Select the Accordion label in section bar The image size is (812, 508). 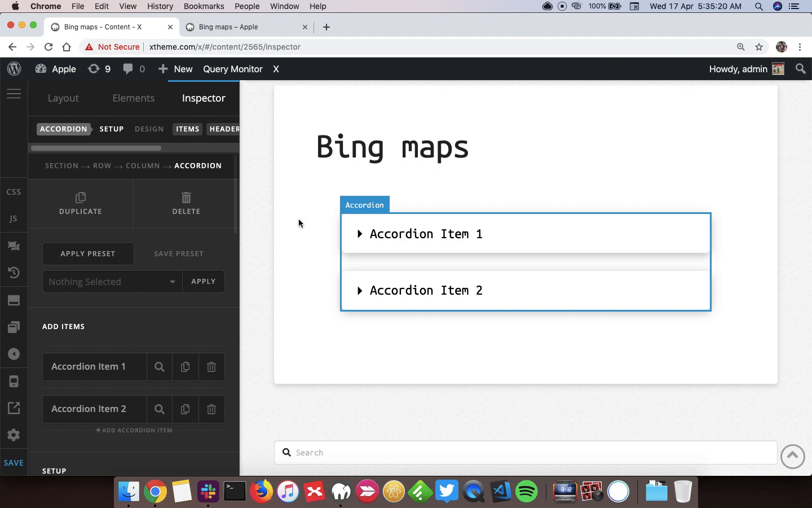tap(64, 129)
